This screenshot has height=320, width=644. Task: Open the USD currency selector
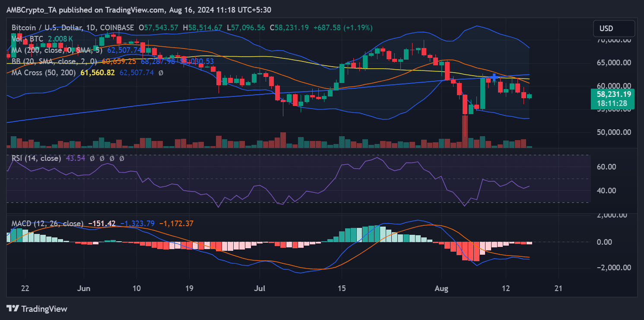coord(614,29)
